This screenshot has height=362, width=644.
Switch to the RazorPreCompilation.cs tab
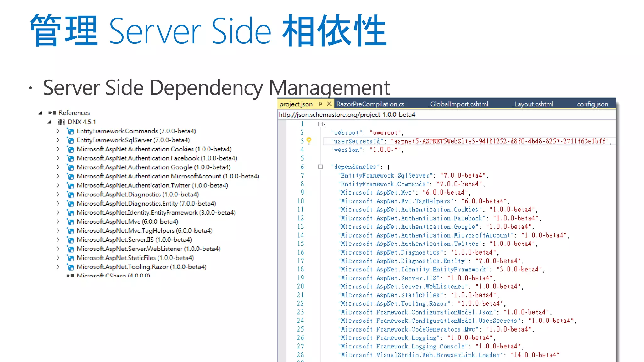click(370, 104)
